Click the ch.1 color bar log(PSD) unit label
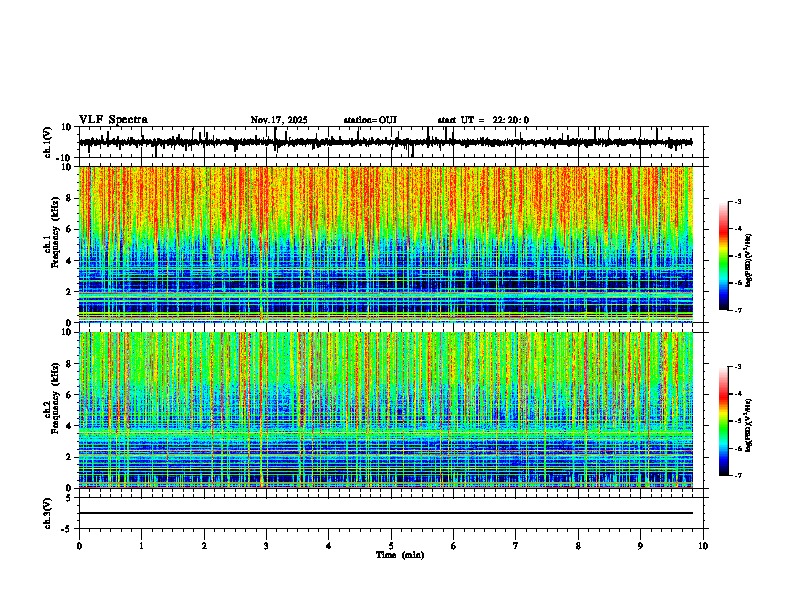This screenshot has width=792, height=612. pos(749,261)
